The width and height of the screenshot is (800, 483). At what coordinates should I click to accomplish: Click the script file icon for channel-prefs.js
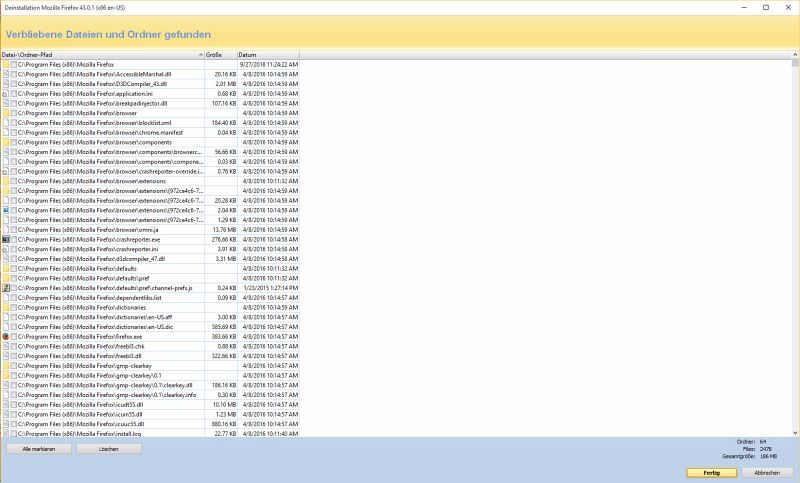(6, 288)
